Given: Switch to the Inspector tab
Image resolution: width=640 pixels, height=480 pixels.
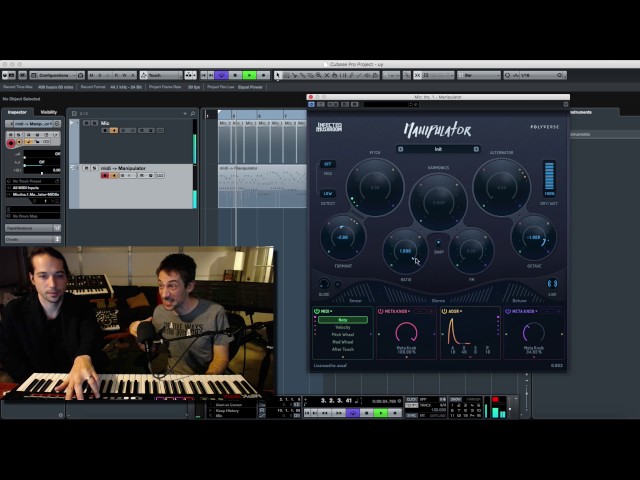Looking at the screenshot, I should click(x=17, y=112).
